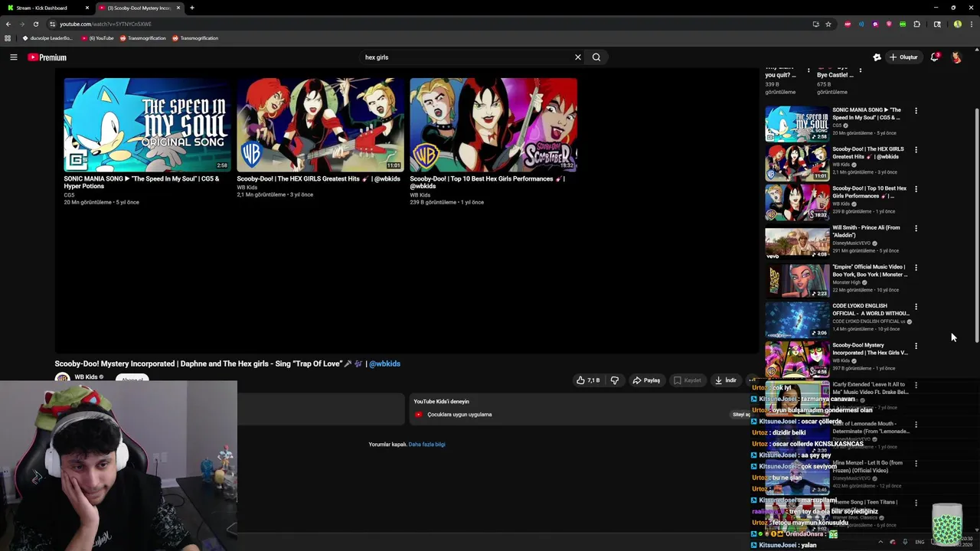Open WB Kids channel avatar below title
The image size is (980, 551).
(x=62, y=378)
